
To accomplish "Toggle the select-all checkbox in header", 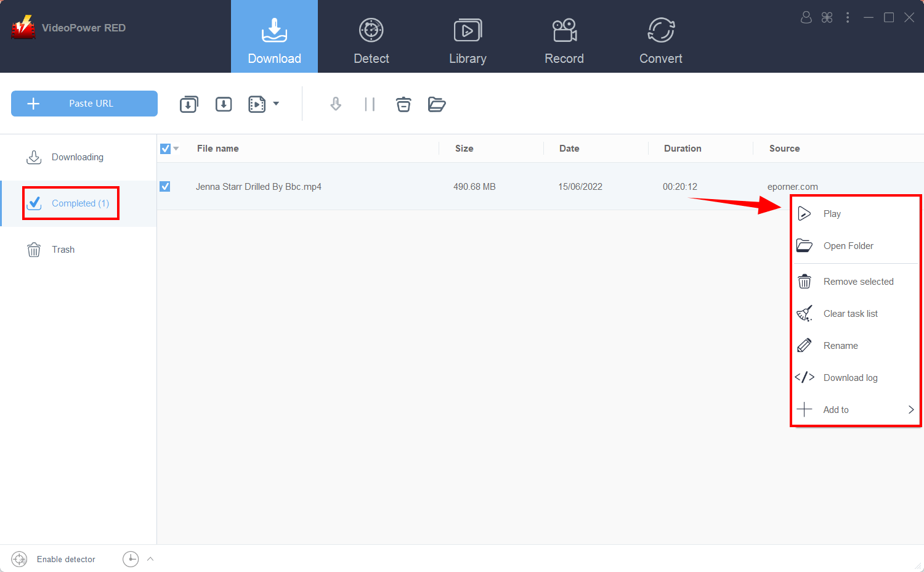I will [165, 149].
